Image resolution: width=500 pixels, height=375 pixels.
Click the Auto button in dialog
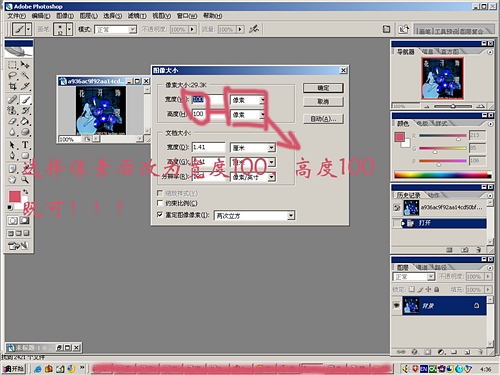click(323, 119)
